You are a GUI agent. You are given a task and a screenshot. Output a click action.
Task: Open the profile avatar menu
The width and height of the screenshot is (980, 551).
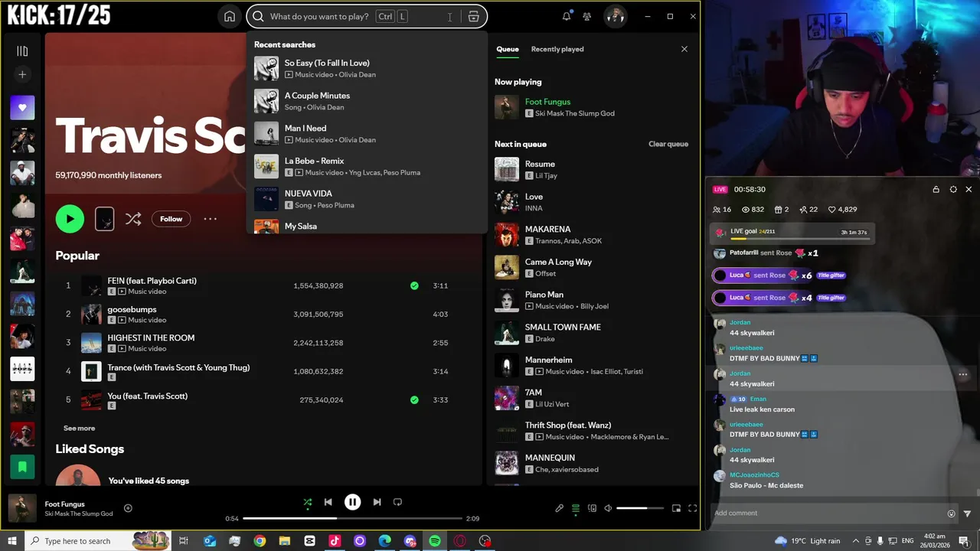(615, 16)
